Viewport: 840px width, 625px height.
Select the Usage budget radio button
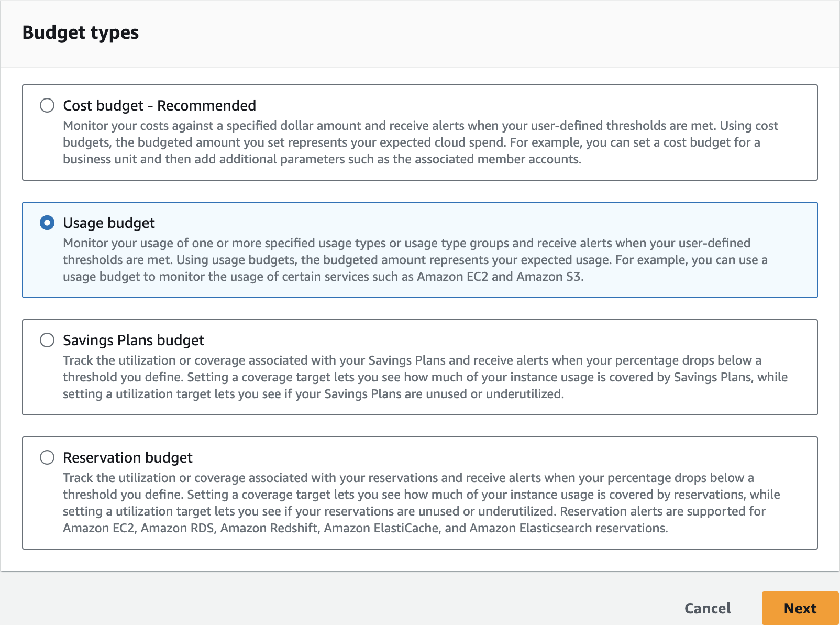point(47,223)
